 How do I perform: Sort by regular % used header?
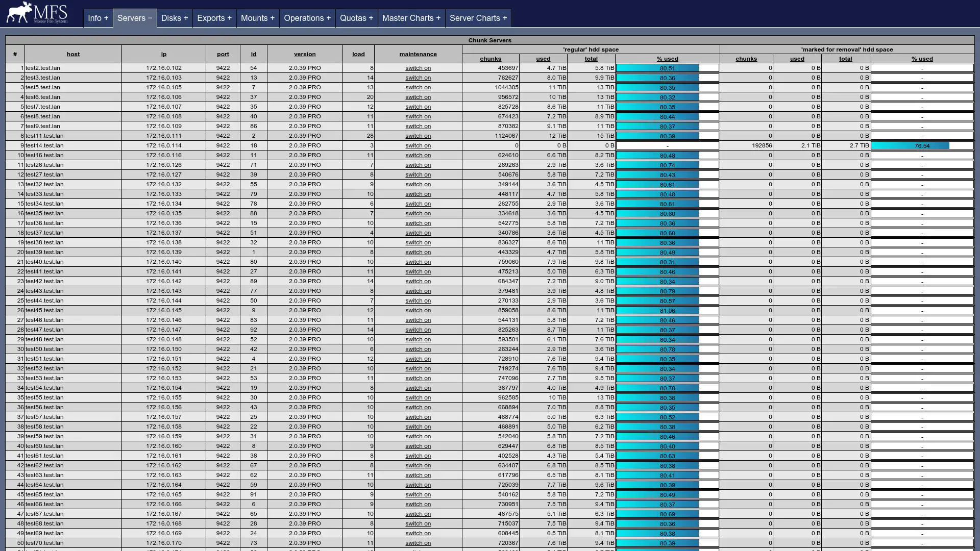click(x=667, y=59)
